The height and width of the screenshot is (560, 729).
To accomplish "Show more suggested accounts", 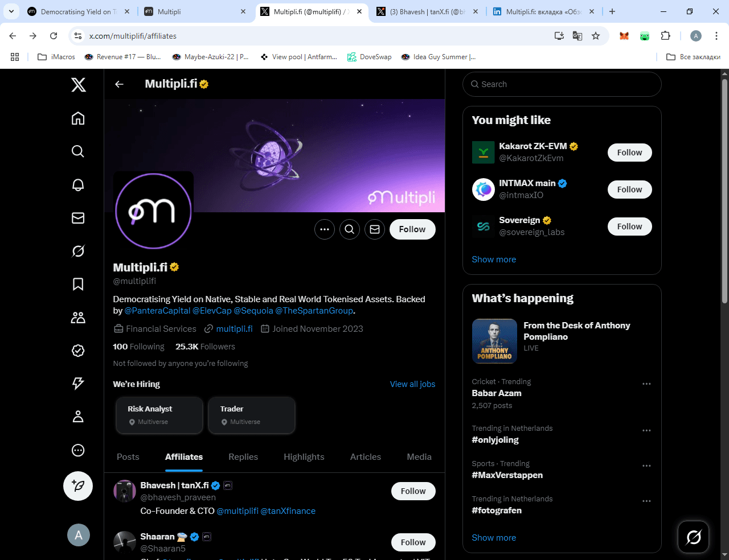I will [494, 260].
